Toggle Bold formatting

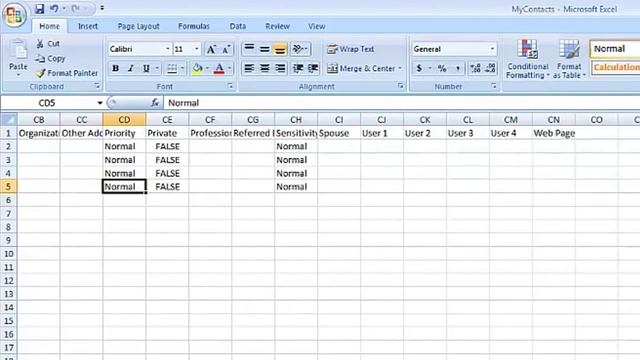click(x=116, y=68)
